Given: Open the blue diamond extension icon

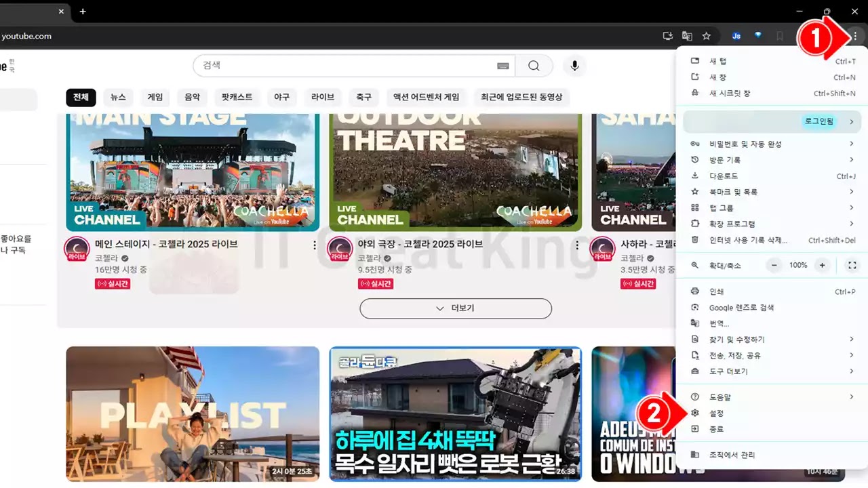Looking at the screenshot, I should point(758,36).
